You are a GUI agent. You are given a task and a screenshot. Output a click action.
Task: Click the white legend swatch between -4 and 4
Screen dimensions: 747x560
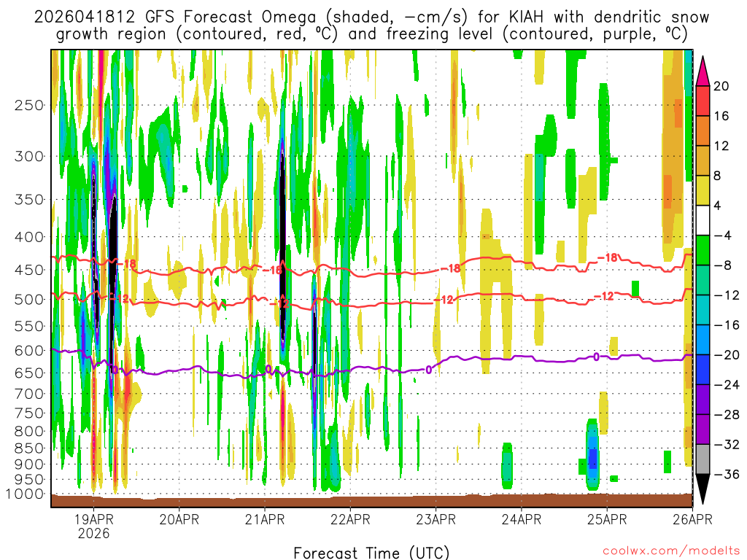pyautogui.click(x=703, y=220)
